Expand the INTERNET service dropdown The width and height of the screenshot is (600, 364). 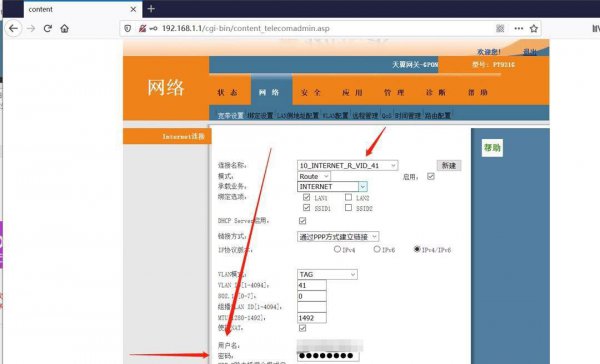(332, 186)
